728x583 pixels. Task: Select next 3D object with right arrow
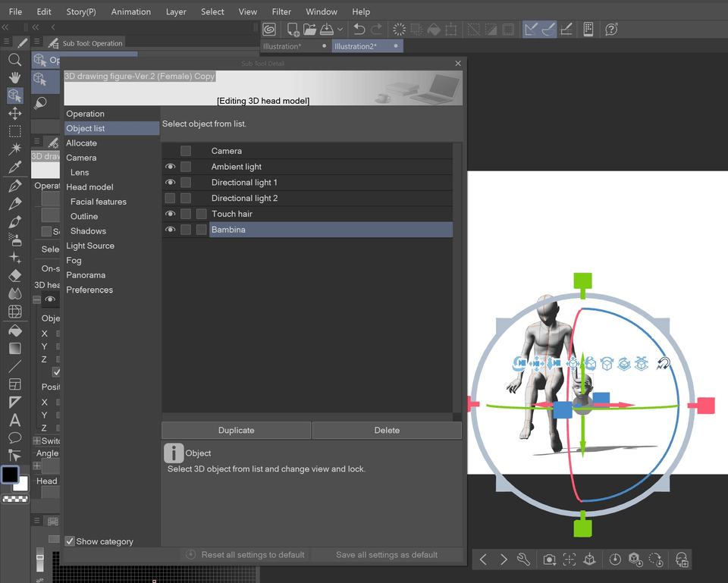[504, 559]
